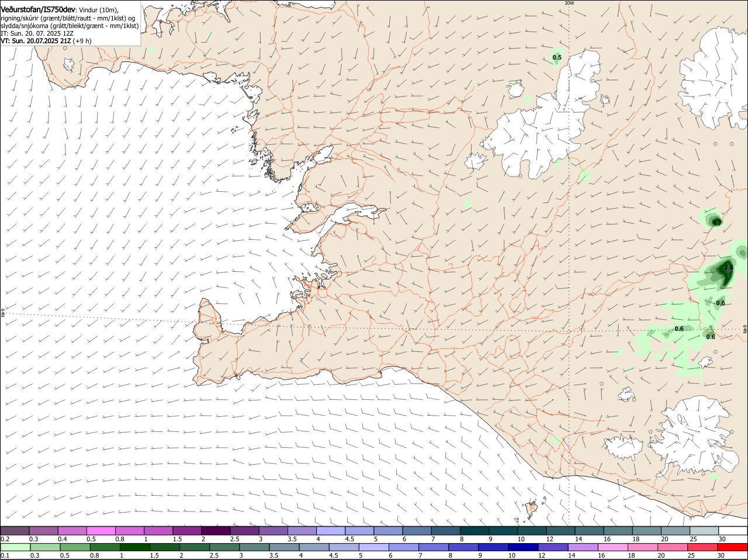Pick the lilac swatch at 14 in the lower legend
The width and height of the screenshot is (748, 560).
pyautogui.click(x=583, y=547)
